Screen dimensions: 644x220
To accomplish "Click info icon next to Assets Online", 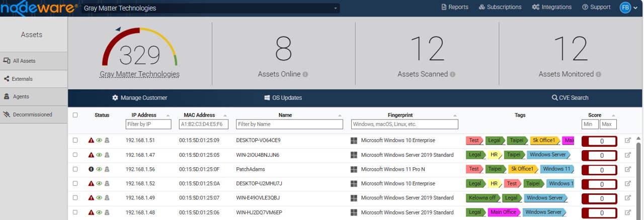I will click(305, 74).
